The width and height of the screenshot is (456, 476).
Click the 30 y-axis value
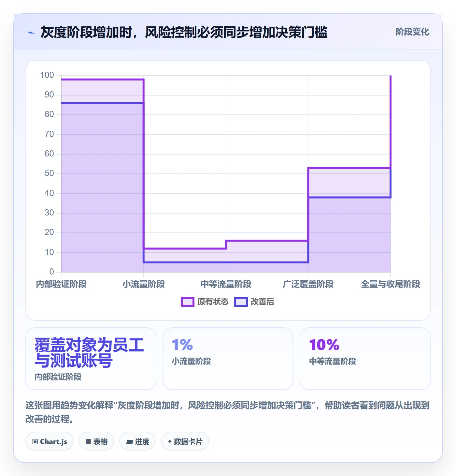[x=49, y=213]
